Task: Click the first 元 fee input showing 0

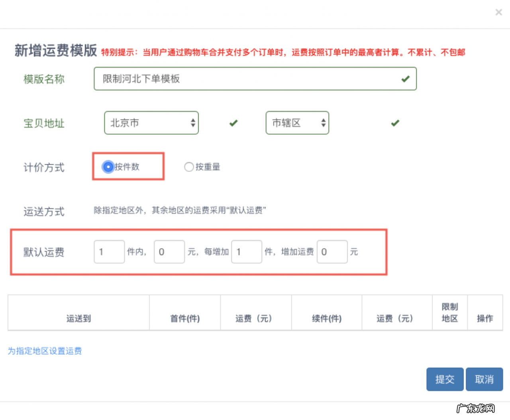Action: click(169, 251)
